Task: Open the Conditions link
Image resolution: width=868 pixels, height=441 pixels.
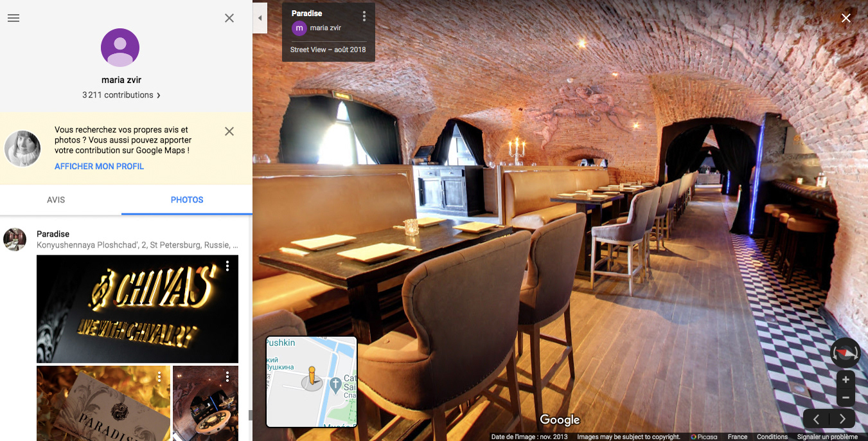Action: point(772,437)
